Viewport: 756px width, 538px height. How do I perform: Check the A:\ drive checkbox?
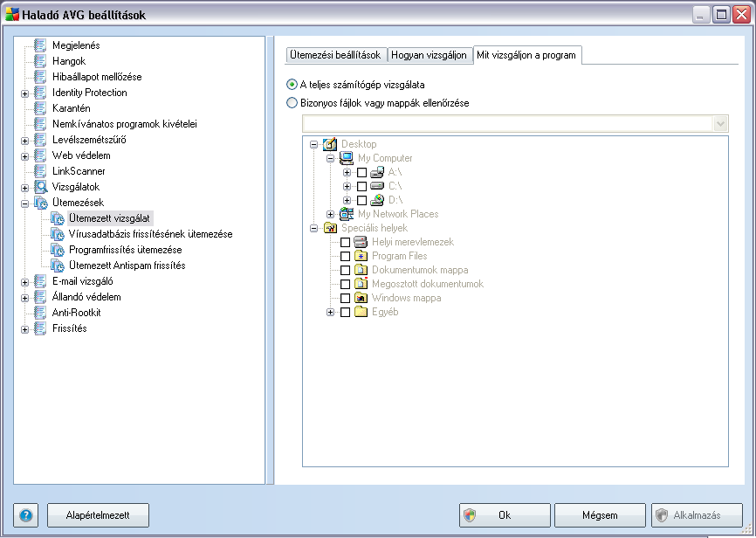pyautogui.click(x=361, y=172)
